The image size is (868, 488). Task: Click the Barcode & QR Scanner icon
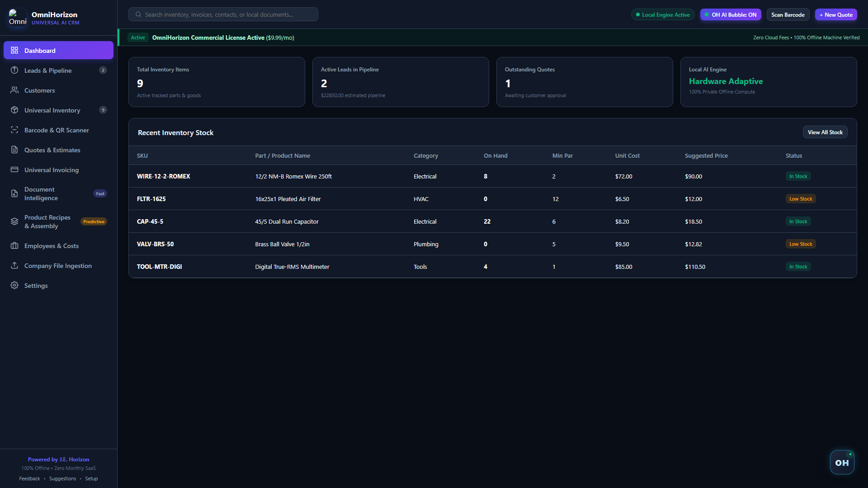(x=14, y=130)
